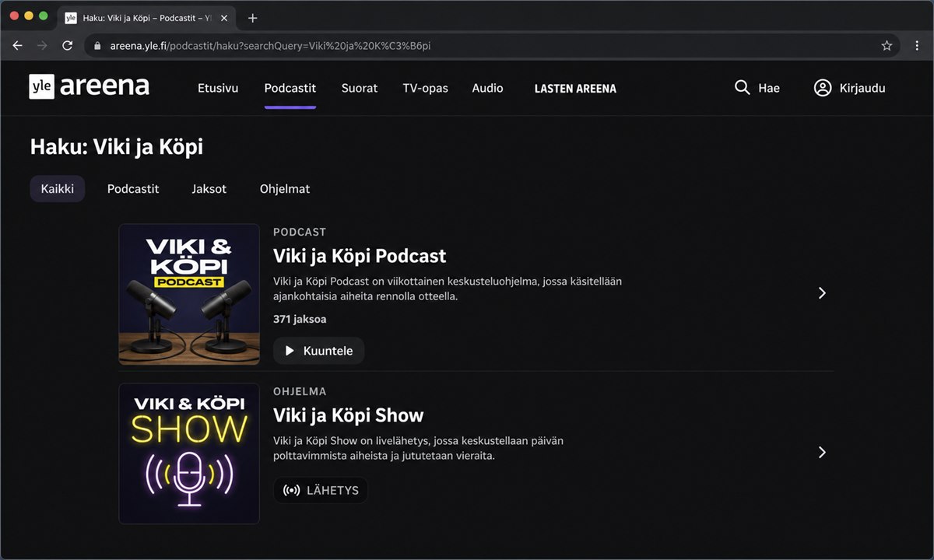Viewport: 934px width, 560px height.
Task: Open a new browser tab
Action: click(x=252, y=18)
